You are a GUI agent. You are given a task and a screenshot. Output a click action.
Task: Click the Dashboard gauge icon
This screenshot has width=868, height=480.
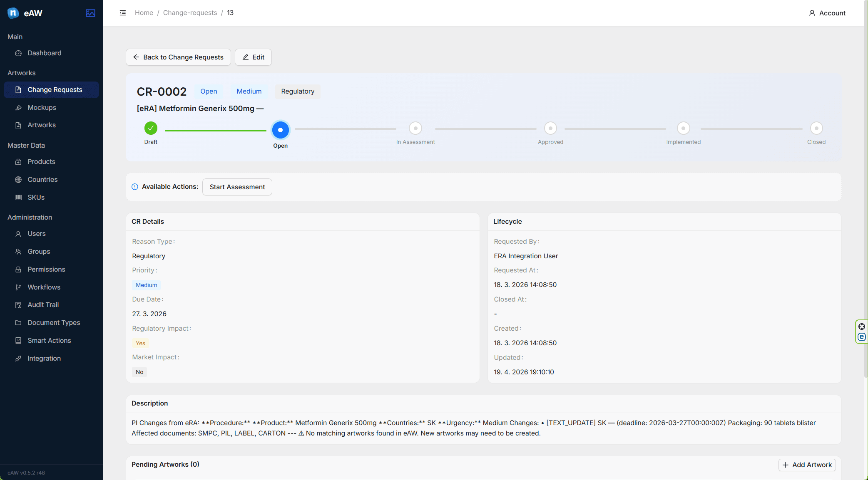[x=18, y=53]
